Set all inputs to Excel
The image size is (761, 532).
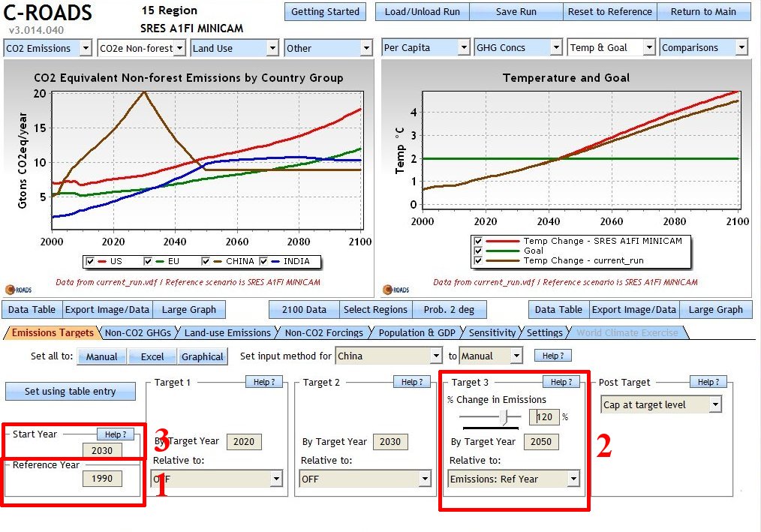(152, 356)
